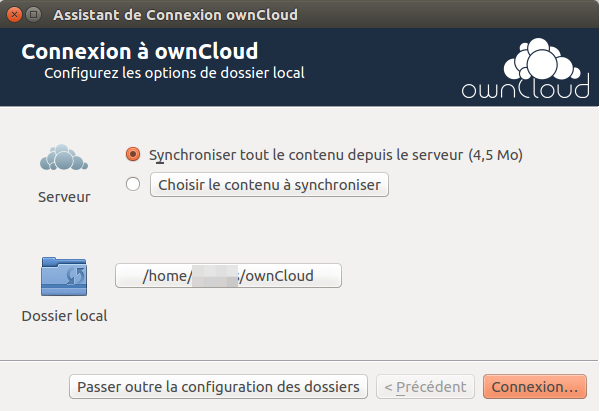Select the radio beside Choisir le contenu
The width and height of the screenshot is (600, 411).
(x=133, y=184)
